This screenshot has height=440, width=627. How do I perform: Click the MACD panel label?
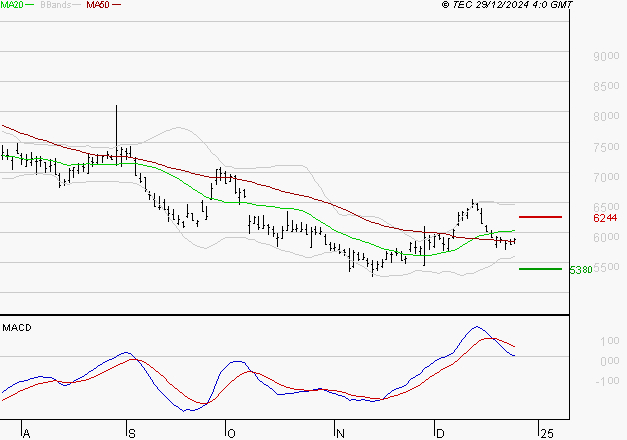click(17, 328)
